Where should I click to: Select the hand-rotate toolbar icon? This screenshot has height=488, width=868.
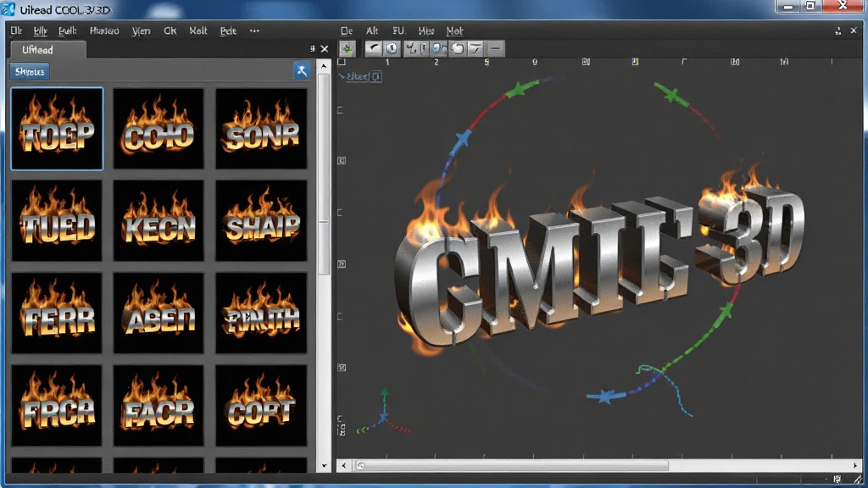pyautogui.click(x=457, y=48)
